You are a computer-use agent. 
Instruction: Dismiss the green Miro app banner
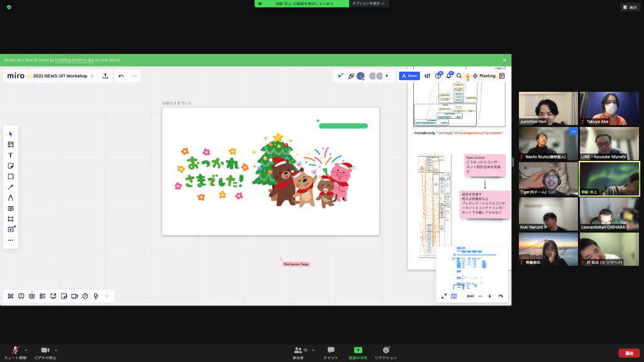tap(504, 60)
